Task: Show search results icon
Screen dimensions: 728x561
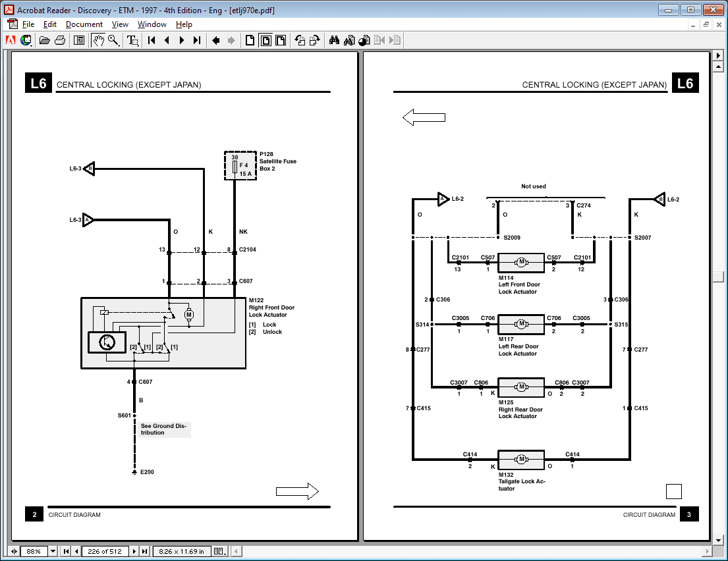Action: point(364,40)
